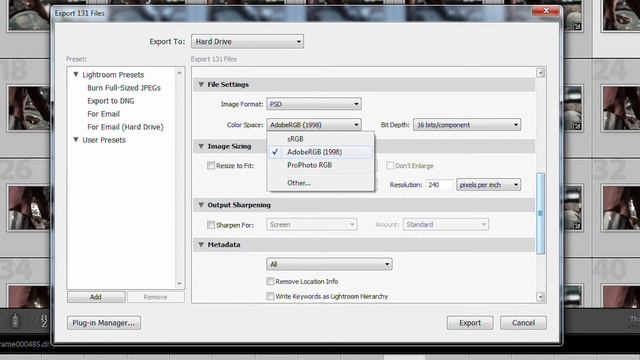Click the preset list scroll-up arrow
Screen dimensions: 640x360
(x=179, y=73)
